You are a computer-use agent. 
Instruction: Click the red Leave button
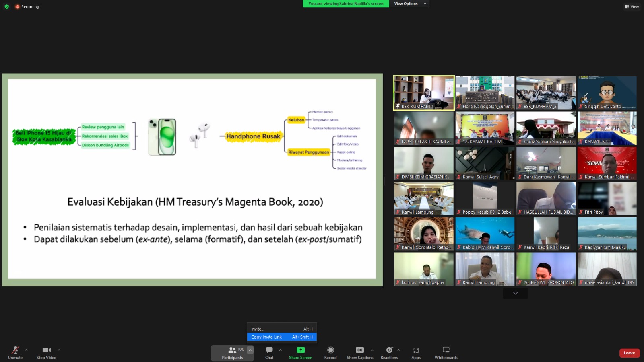point(630,353)
